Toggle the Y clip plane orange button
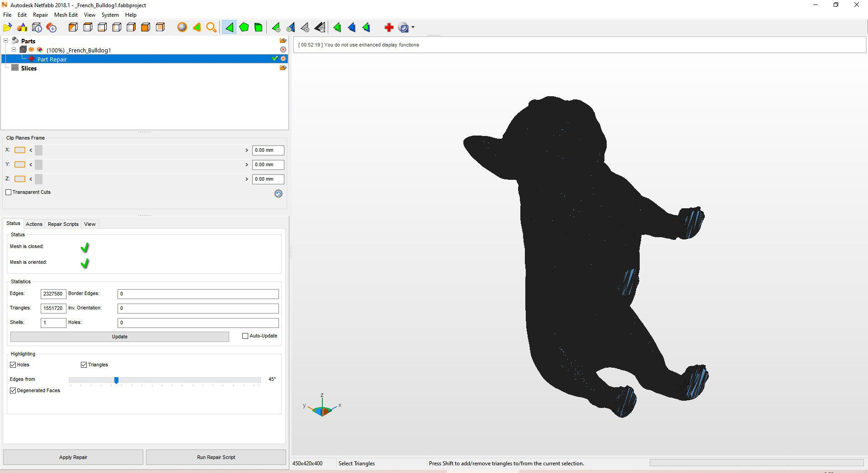The width and height of the screenshot is (868, 473). 20,164
